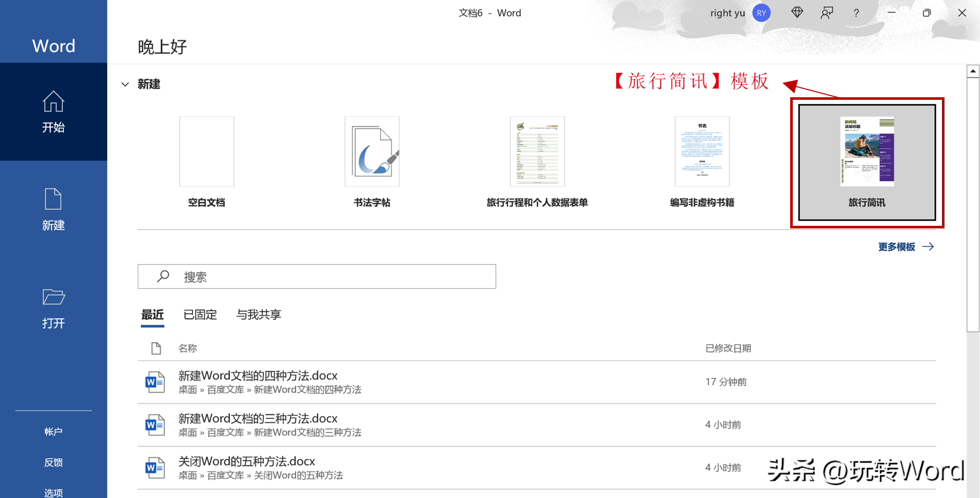
Task: Collapse the 新建 section chevron
Action: [125, 84]
